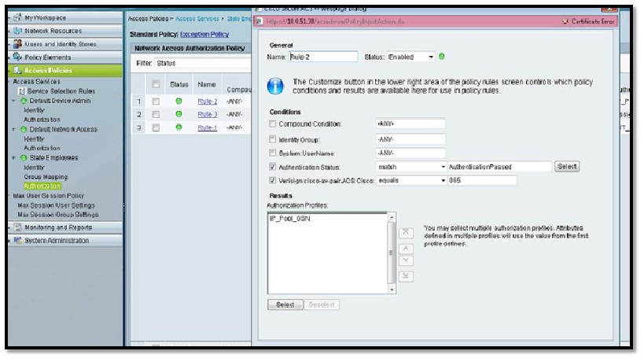Open Rule-1 link in policy table

point(208,127)
